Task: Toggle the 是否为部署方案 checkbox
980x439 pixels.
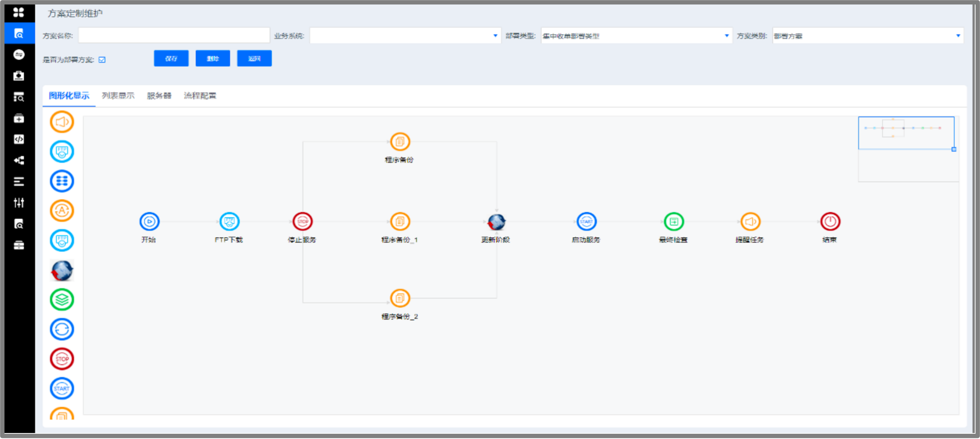Action: click(x=102, y=60)
